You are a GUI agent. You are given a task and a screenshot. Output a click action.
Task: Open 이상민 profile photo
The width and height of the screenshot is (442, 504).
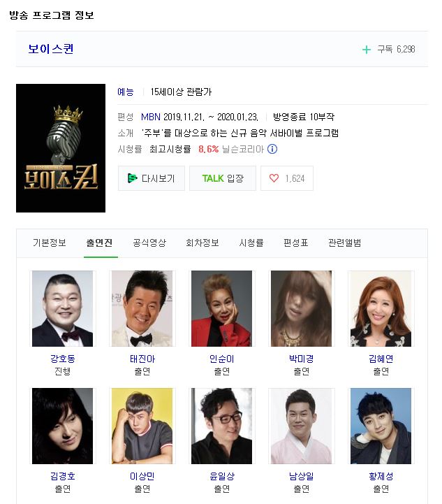(142, 426)
